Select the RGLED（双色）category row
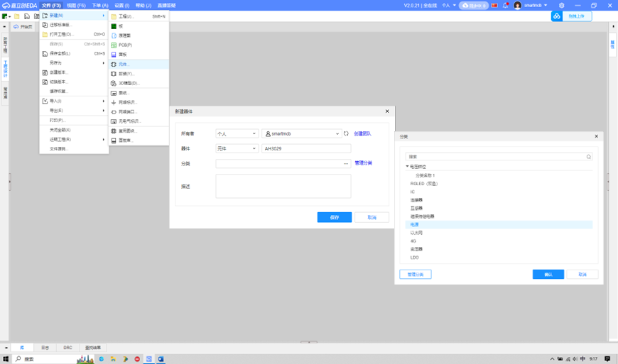 click(499, 184)
